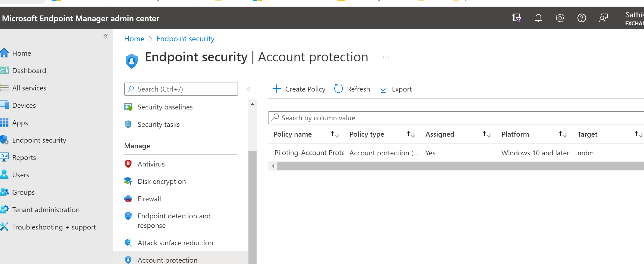Open the notifications bell
Image resolution: width=644 pixels, height=264 pixels.
538,18
